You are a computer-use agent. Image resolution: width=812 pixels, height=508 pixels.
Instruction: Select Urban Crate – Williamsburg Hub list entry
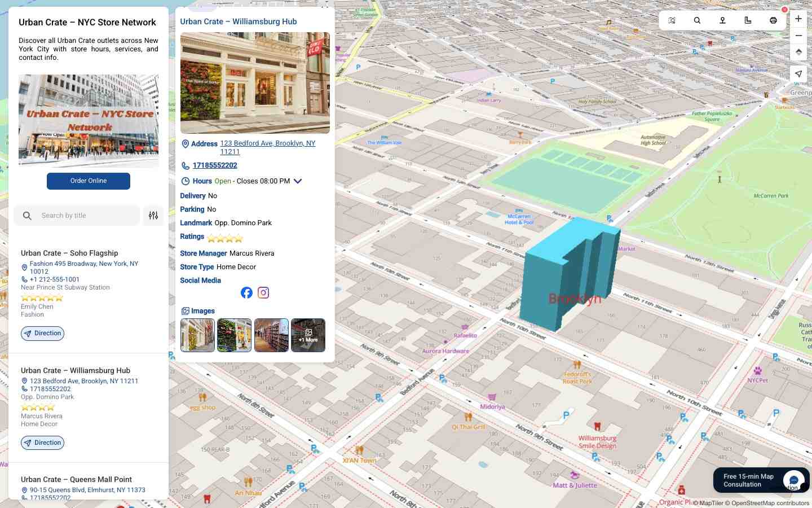76,371
